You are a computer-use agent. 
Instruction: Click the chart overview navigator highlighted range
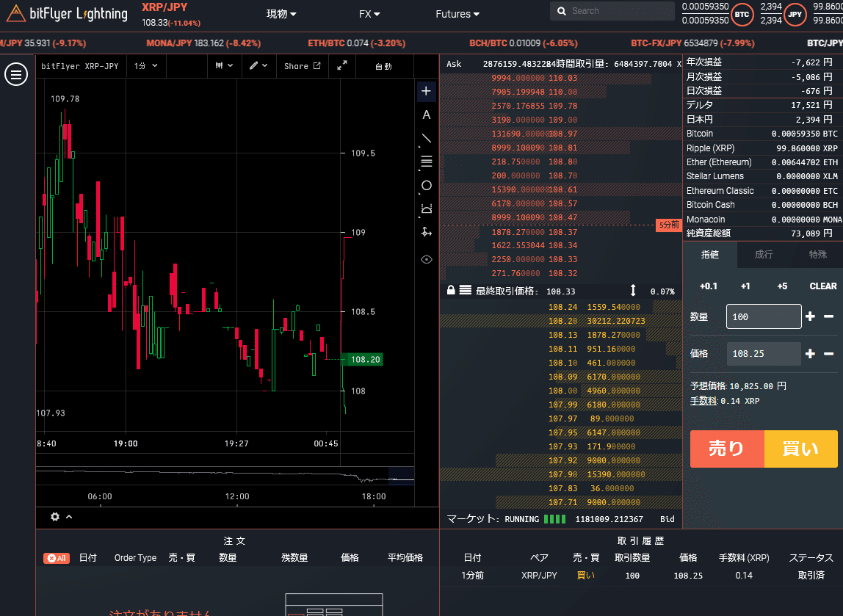point(401,477)
